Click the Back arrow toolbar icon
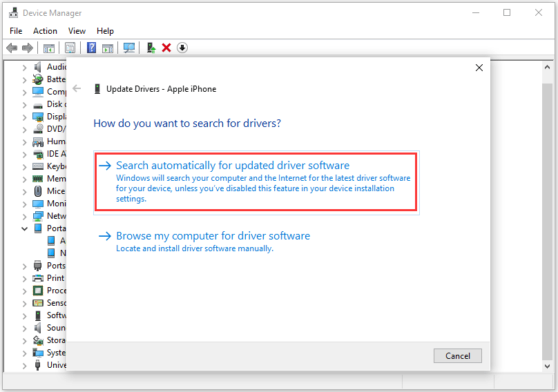The height and width of the screenshot is (392, 558). 12,48
